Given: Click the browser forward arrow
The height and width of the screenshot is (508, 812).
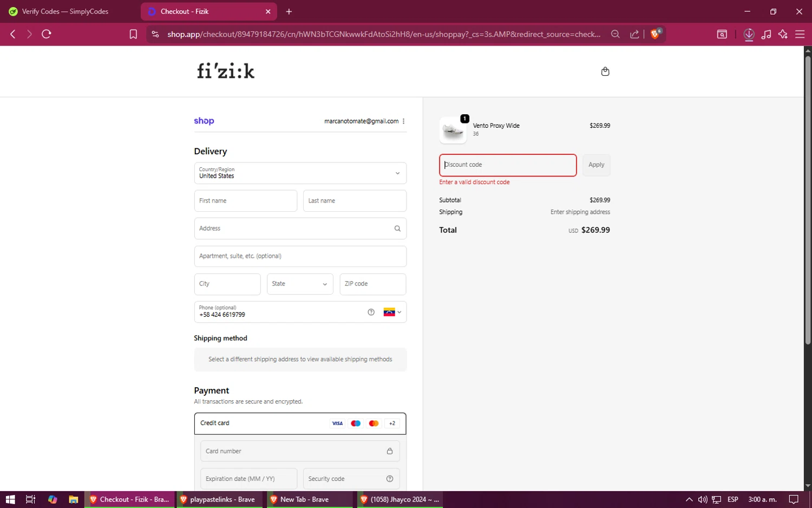Looking at the screenshot, I should pyautogui.click(x=29, y=34).
